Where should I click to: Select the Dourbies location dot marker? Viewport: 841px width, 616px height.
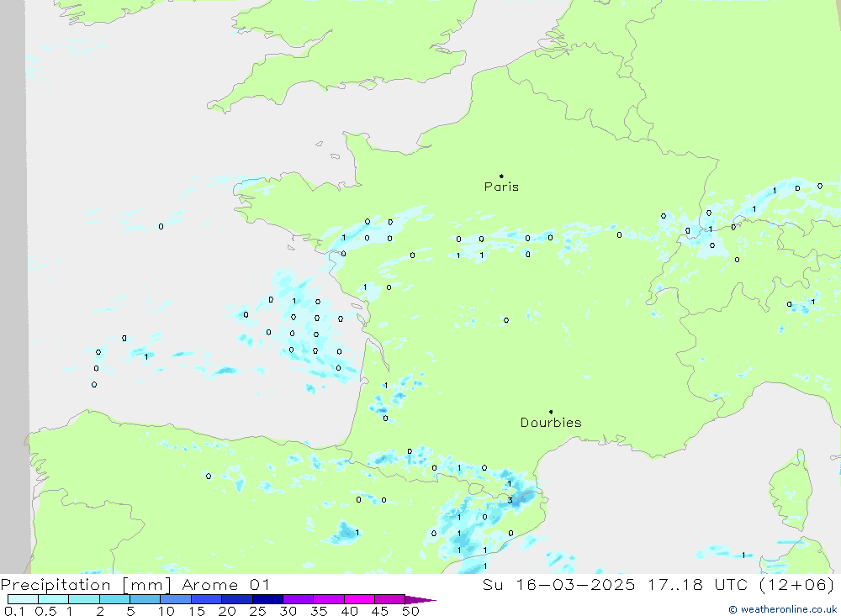551,412
